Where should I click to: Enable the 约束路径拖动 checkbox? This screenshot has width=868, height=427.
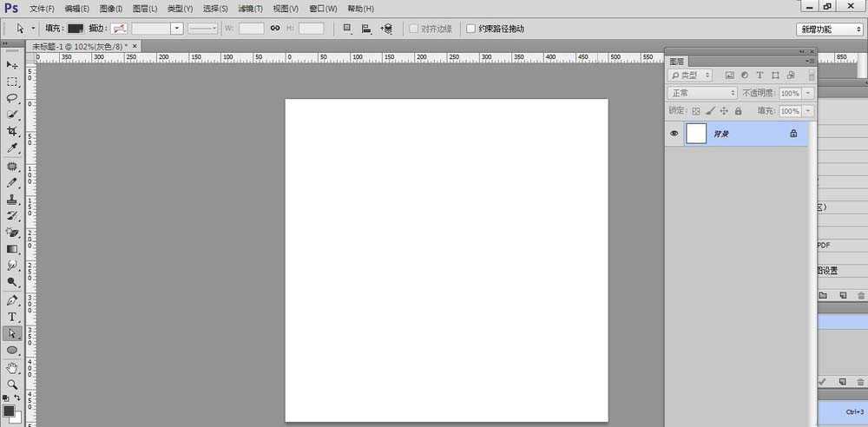click(x=471, y=29)
